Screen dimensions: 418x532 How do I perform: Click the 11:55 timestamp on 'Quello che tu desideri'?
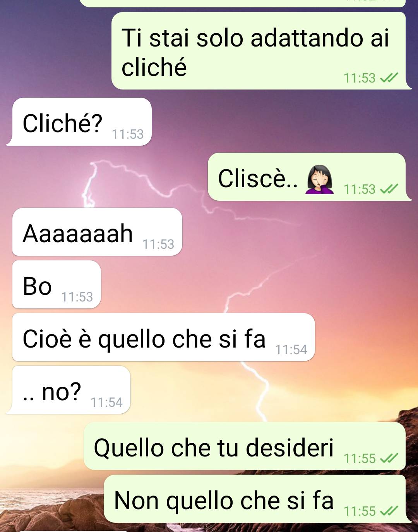click(360, 458)
